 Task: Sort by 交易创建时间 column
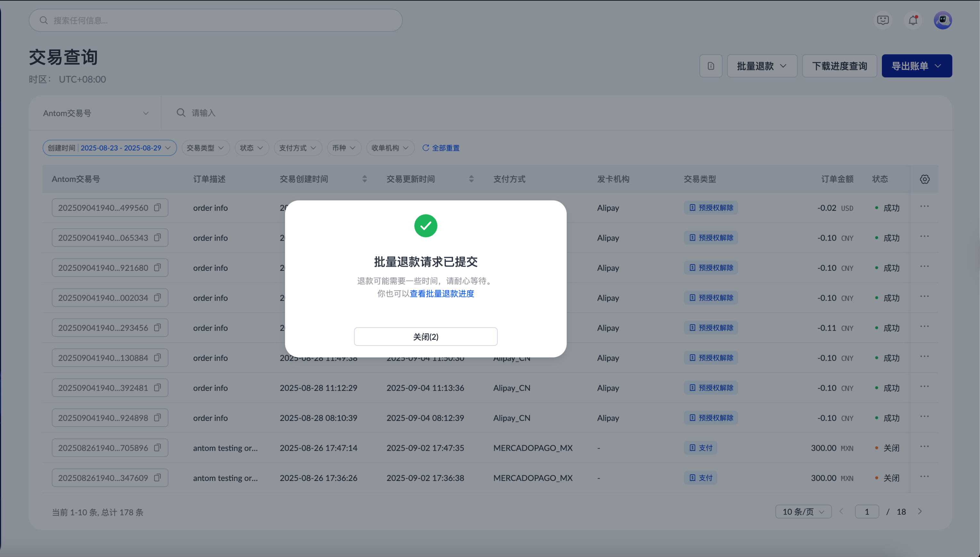point(364,179)
